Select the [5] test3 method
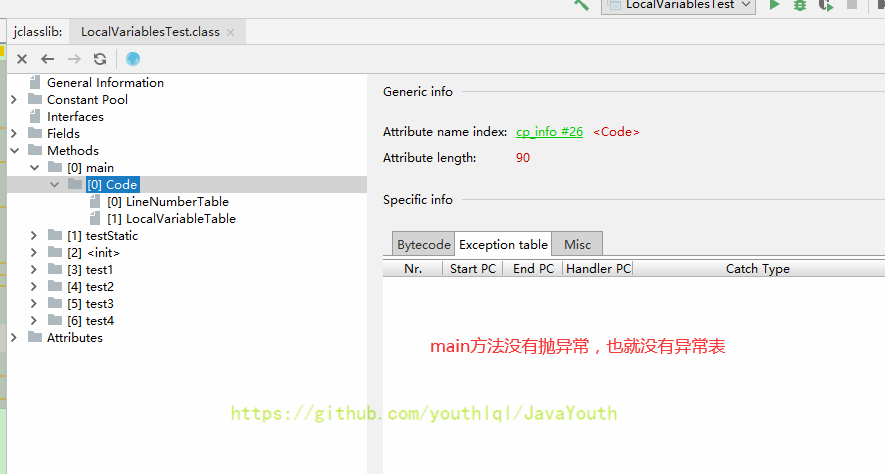Image resolution: width=885 pixels, height=474 pixels. pyautogui.click(x=90, y=304)
